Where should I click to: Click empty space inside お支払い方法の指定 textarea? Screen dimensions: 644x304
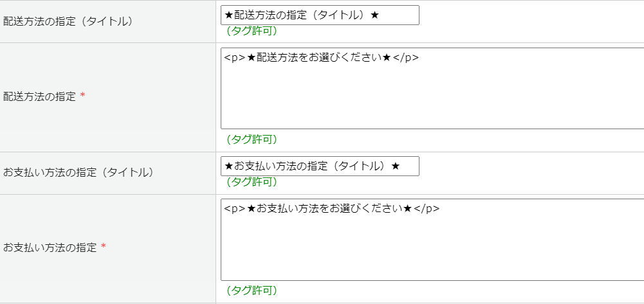431,247
